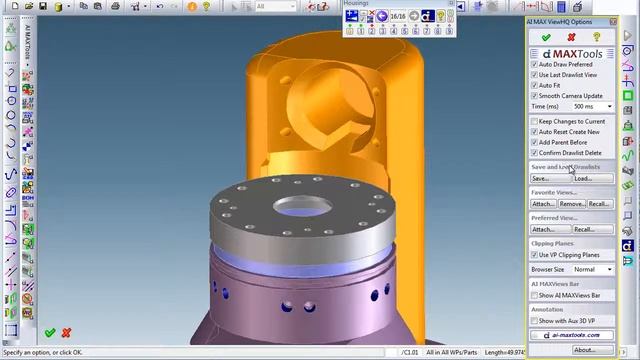Image resolution: width=640 pixels, height=360 pixels.
Task: Click the status bar prompt text field
Action: [x=194, y=352]
